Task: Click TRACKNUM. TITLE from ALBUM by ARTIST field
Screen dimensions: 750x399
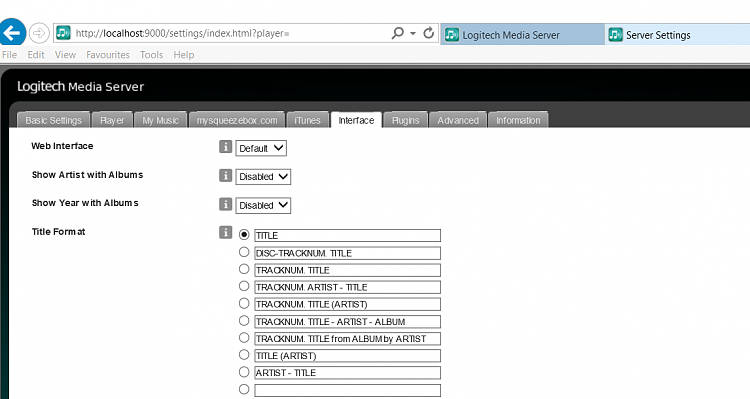Action: 347,339
